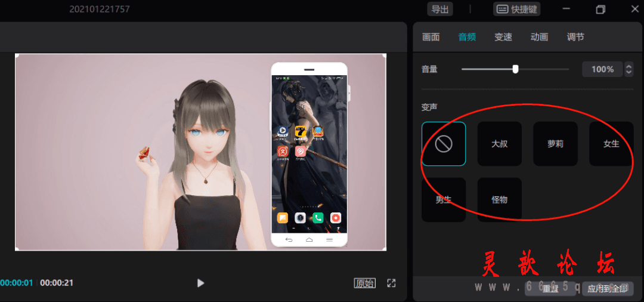
Task: Click the 导出 export button
Action: [x=440, y=9]
